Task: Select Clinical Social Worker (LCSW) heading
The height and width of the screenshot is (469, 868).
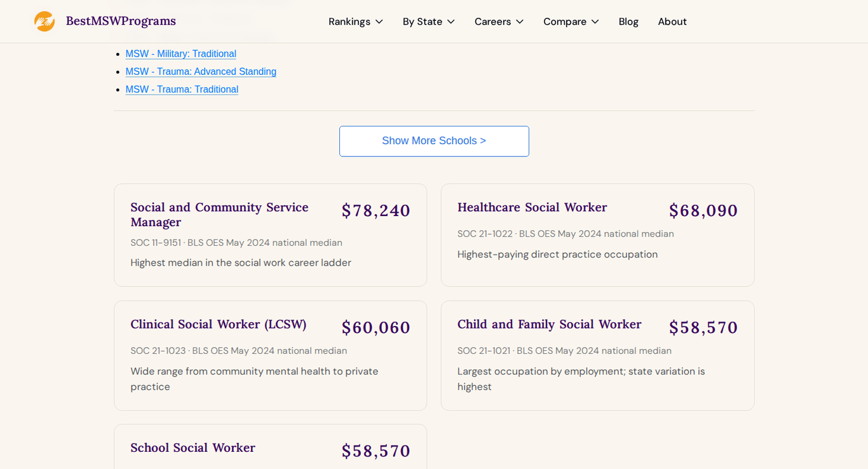Action: pos(219,324)
